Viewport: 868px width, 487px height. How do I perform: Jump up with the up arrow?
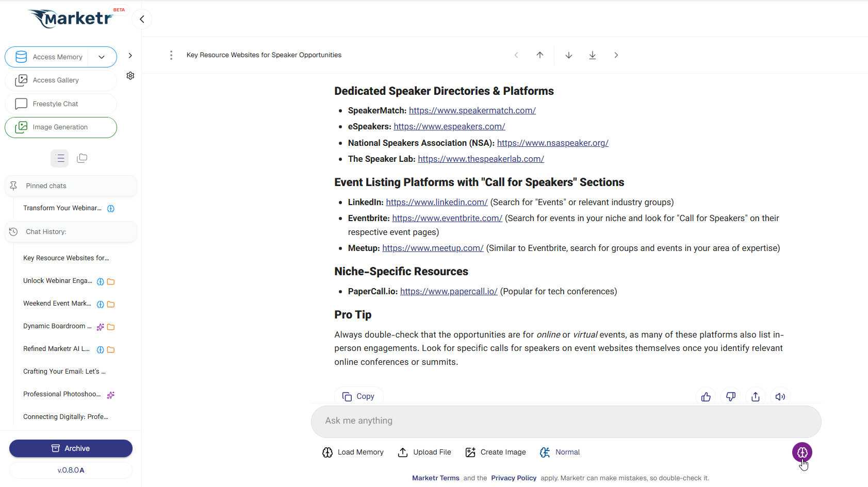click(x=540, y=55)
